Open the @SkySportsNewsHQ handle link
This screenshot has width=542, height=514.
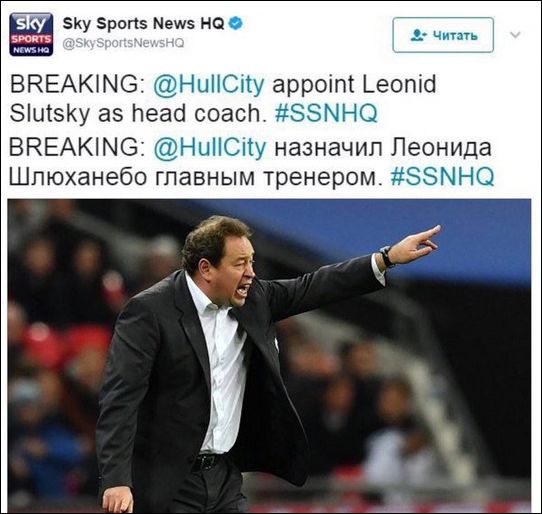tap(123, 43)
